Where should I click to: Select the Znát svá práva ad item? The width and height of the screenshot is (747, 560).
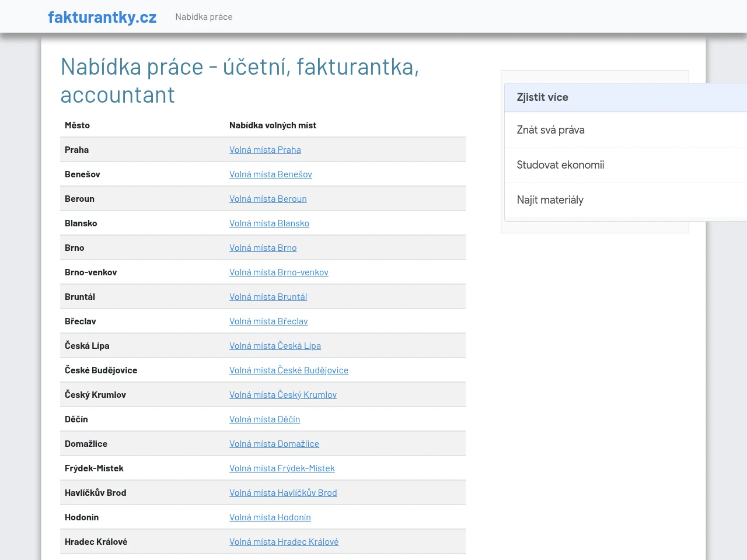[626, 130]
